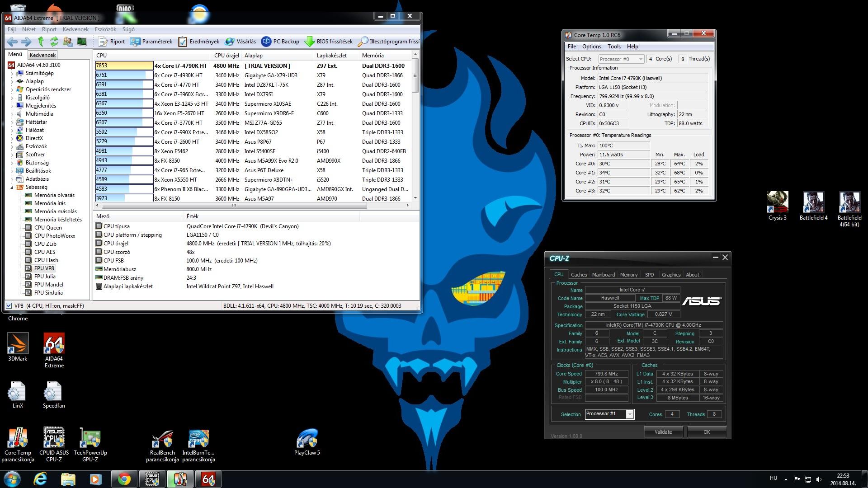The height and width of the screenshot is (488, 868).
Task: Expand the Alaplap tree node
Action: [12, 81]
